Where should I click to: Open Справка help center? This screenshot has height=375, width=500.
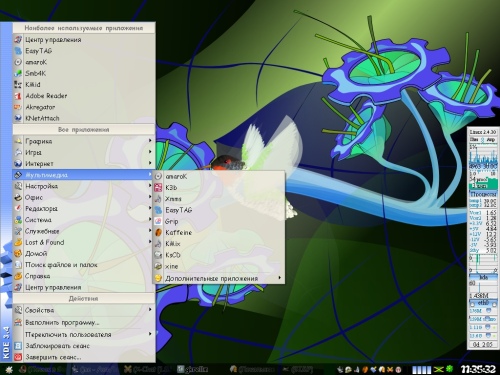(84, 276)
